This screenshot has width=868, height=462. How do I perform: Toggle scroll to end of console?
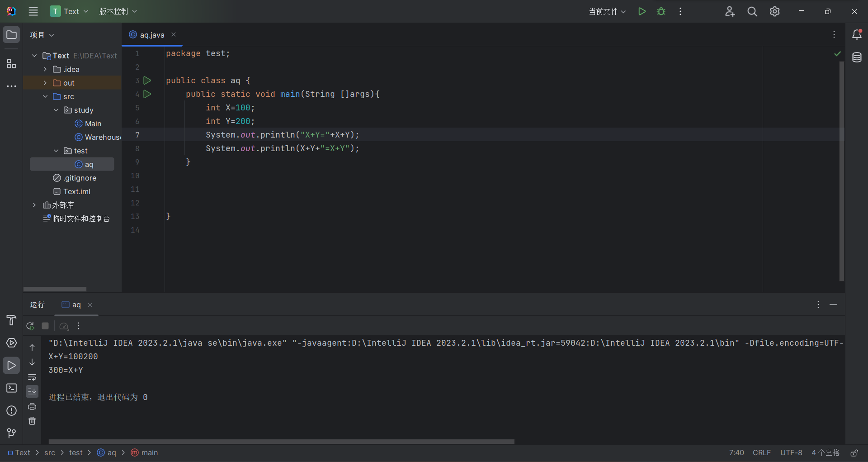32,391
